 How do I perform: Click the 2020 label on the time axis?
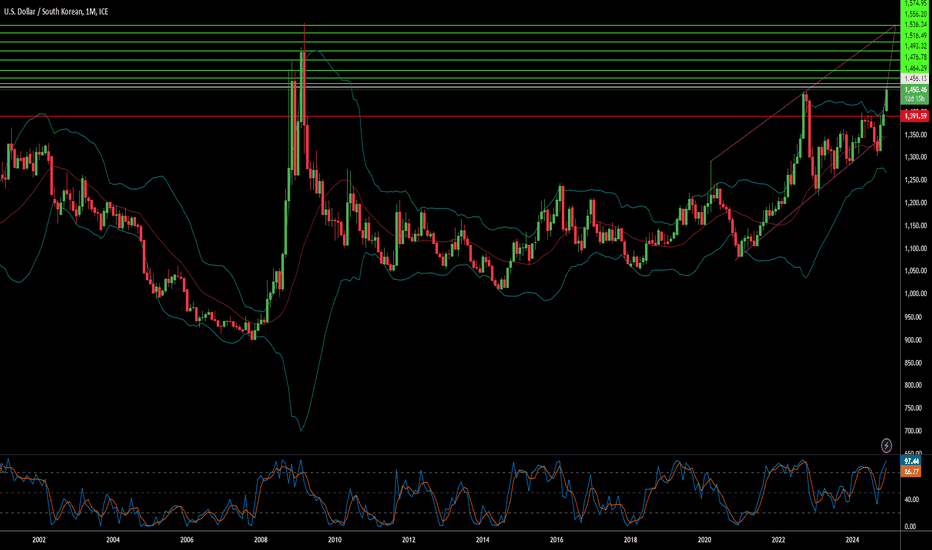pyautogui.click(x=704, y=540)
